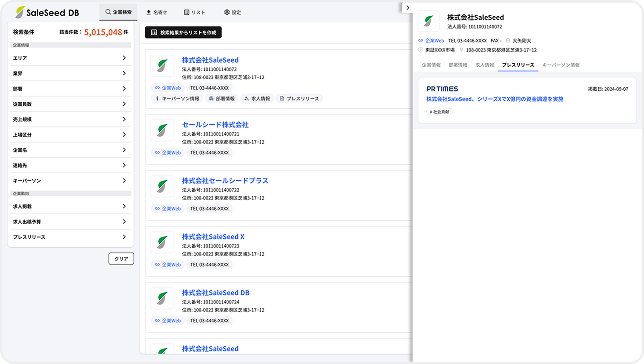Viewport: 644px width, 364px height.
Task: Expand the 売上規模 filter chevron
Action: (124, 119)
